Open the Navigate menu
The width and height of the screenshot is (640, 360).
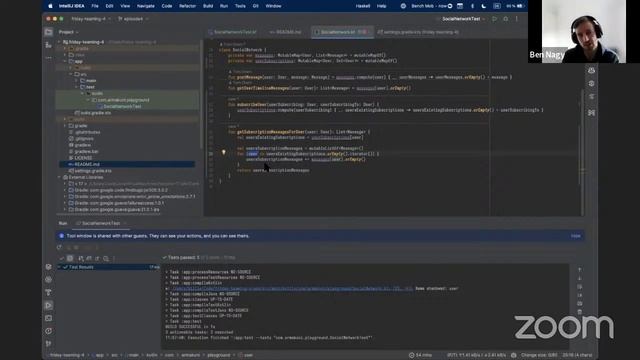pos(146,6)
